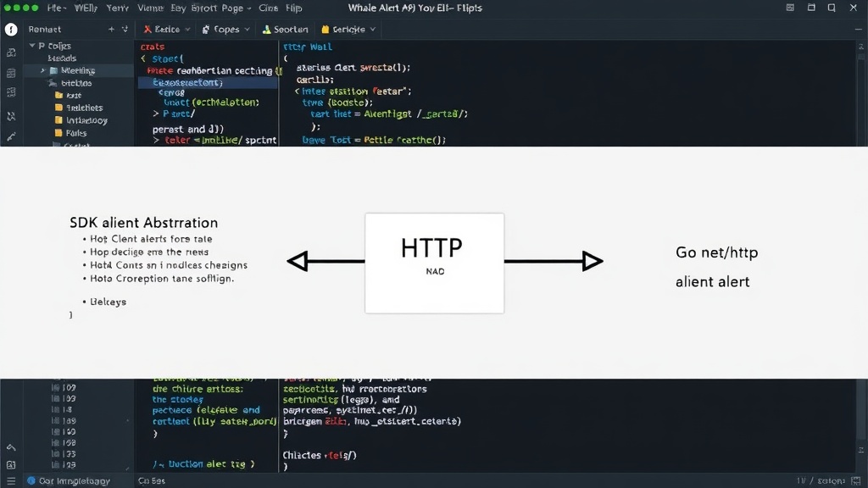Click the highlighted code line in the left editor

(208, 82)
